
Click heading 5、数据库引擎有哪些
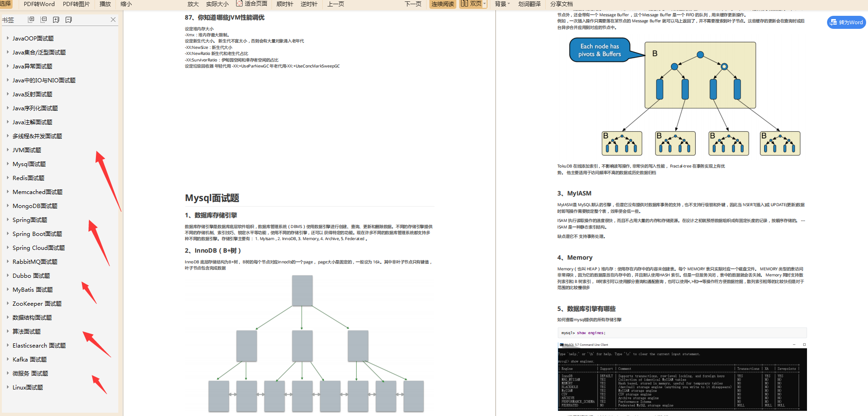[x=586, y=309]
